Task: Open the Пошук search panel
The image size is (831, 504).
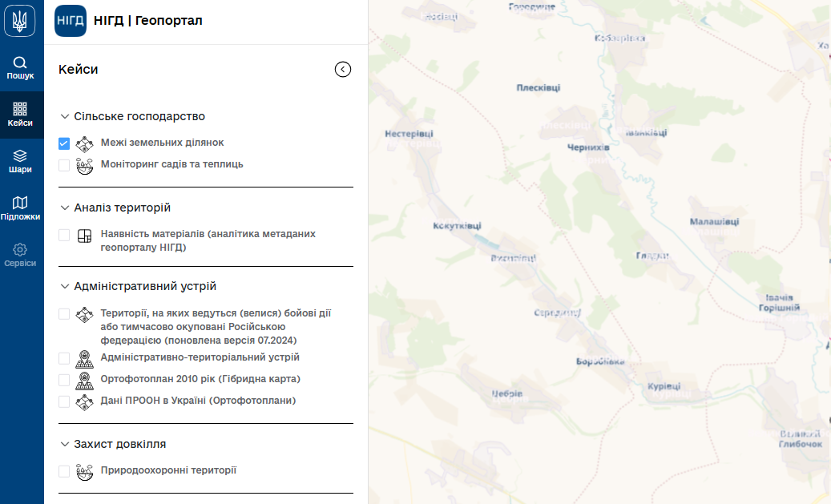Action: tap(21, 68)
